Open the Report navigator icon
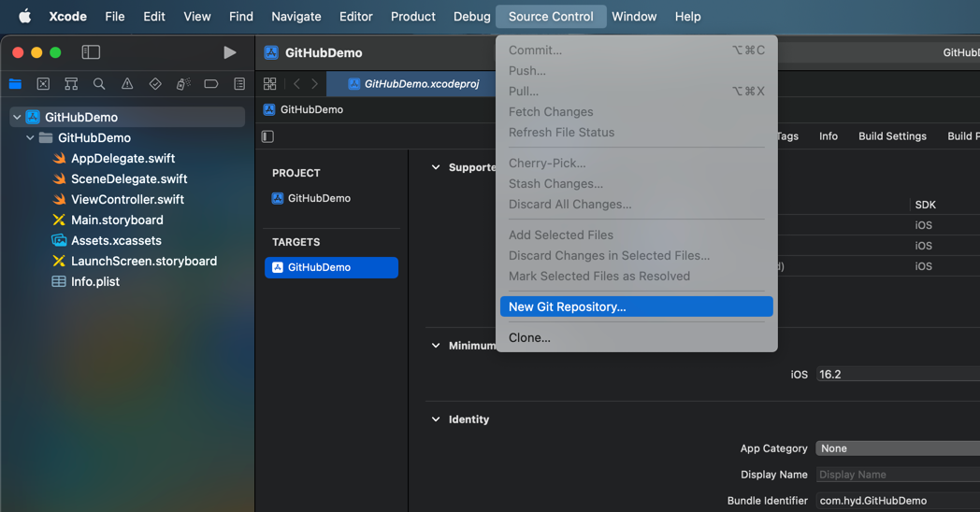Image resolution: width=980 pixels, height=512 pixels. tap(239, 84)
